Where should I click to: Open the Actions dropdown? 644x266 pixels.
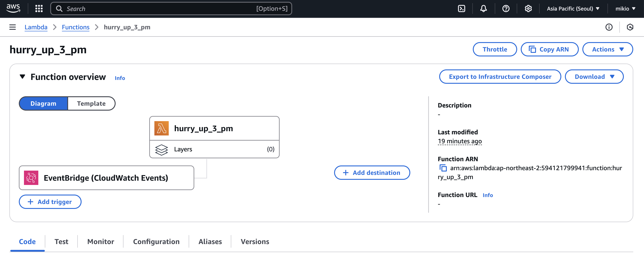tap(607, 49)
